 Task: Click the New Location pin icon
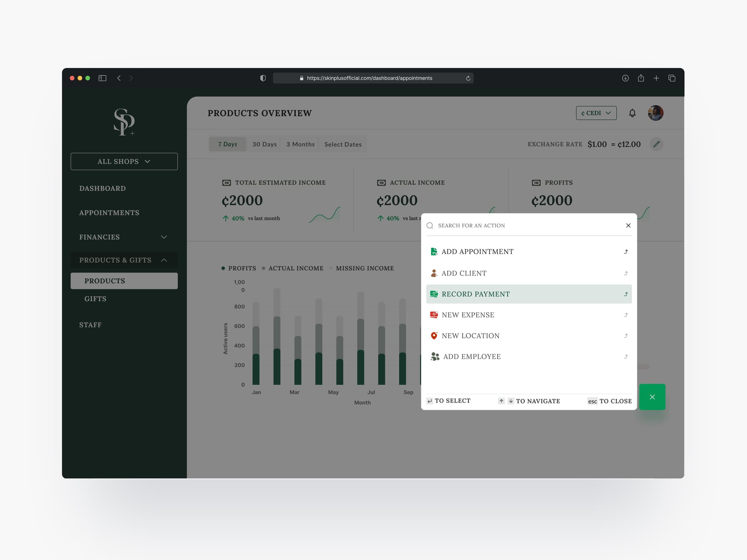(434, 336)
